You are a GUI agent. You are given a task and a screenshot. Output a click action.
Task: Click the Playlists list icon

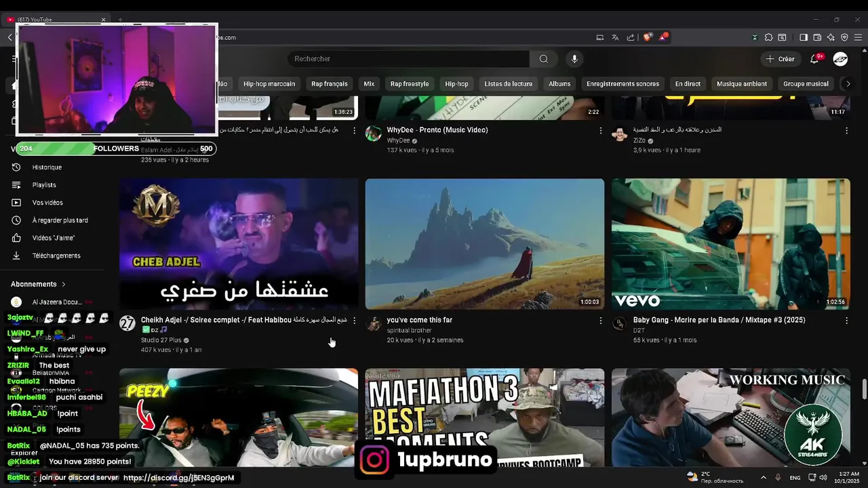pyautogui.click(x=16, y=185)
